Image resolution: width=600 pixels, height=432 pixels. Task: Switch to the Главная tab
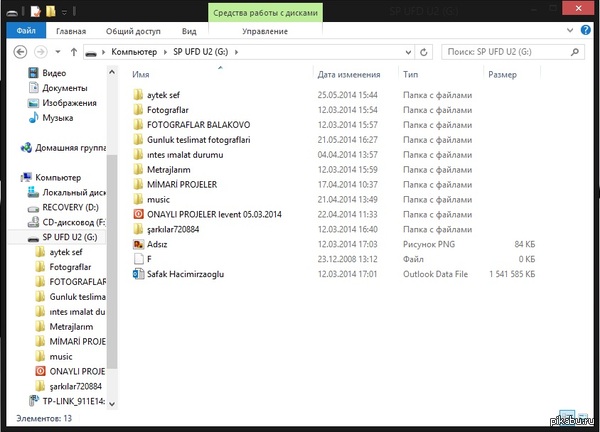[71, 31]
